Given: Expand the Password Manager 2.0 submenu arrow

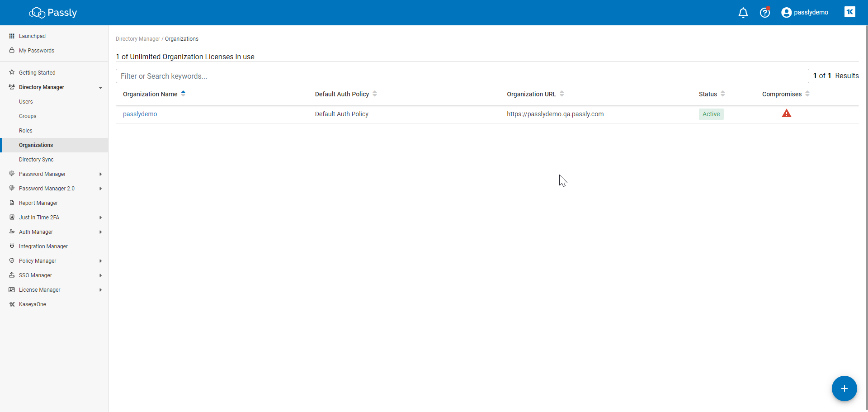Looking at the screenshot, I should coord(100,189).
